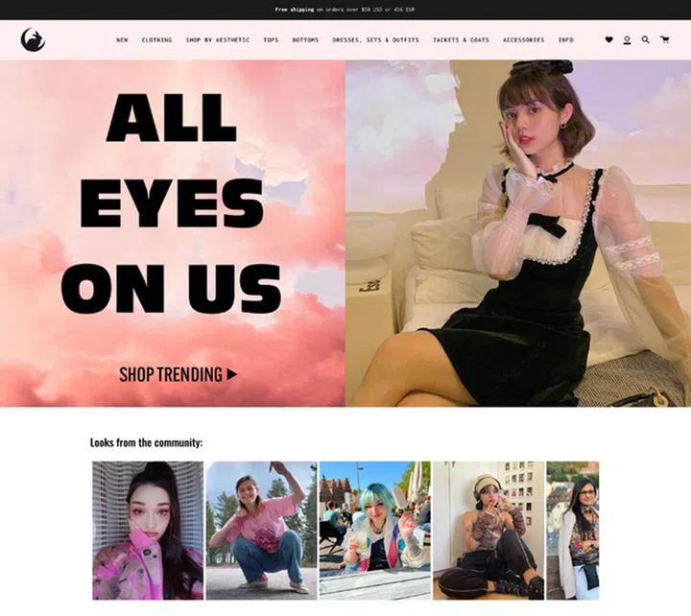The image size is (691, 616).
Task: Go to the TOPS category
Action: [x=271, y=40]
